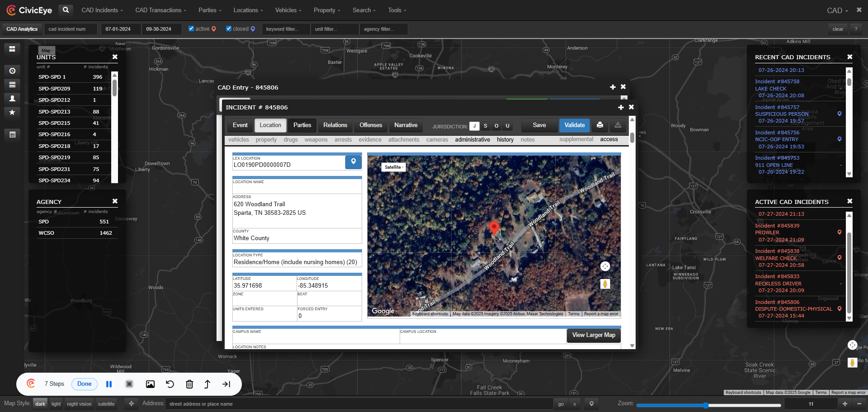The width and height of the screenshot is (868, 412).
Task: Select jurisdiction S toggle
Action: click(x=486, y=126)
